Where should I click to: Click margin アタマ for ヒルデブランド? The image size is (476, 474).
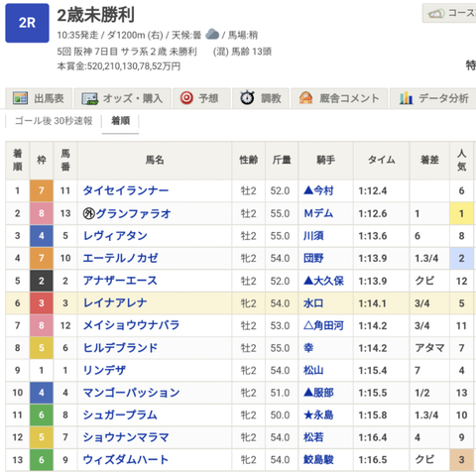click(x=429, y=348)
